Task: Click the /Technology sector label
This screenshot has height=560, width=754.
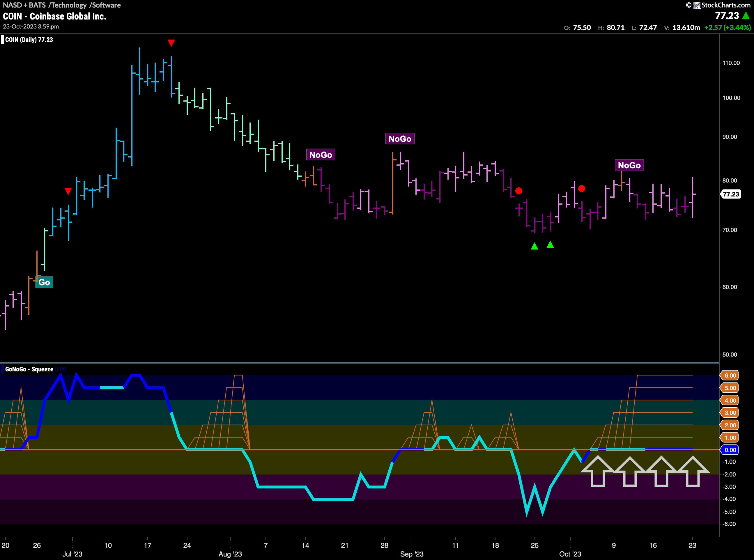Action: [x=68, y=5]
